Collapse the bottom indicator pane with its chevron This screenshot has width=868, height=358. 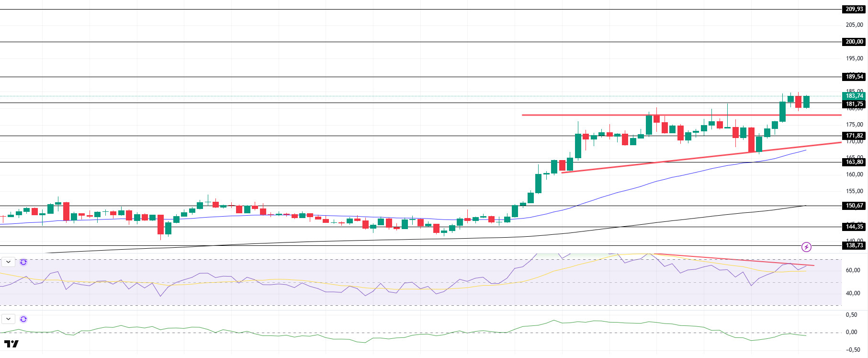click(9, 319)
